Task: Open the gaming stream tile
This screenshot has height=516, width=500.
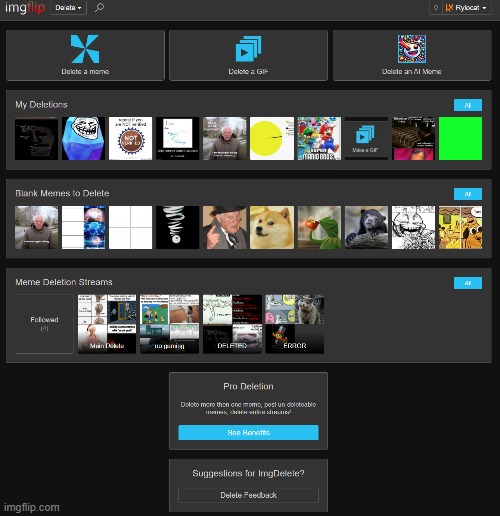Action: coord(169,324)
